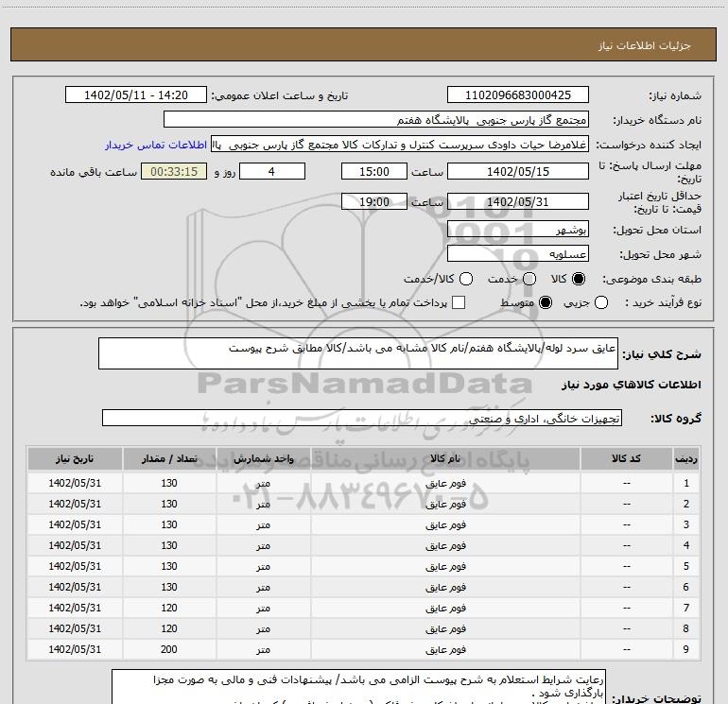728x704 pixels.
Task: Click the remaining days field showing 4
Action: point(272,171)
